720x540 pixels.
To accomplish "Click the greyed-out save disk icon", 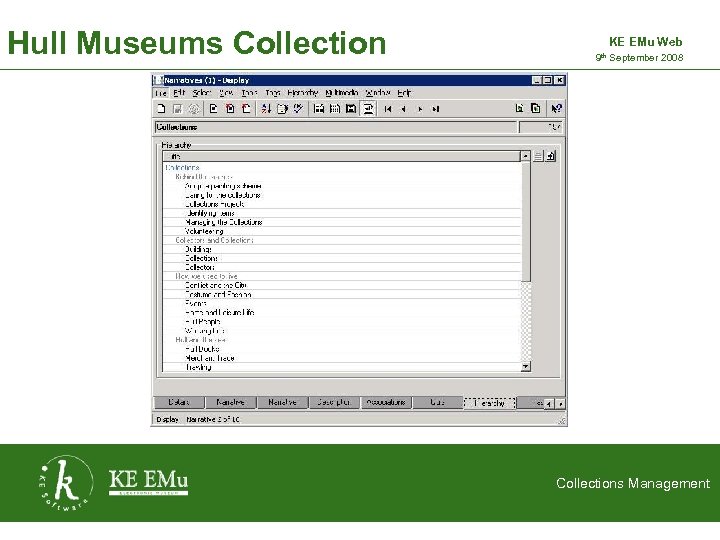I will click(177, 109).
